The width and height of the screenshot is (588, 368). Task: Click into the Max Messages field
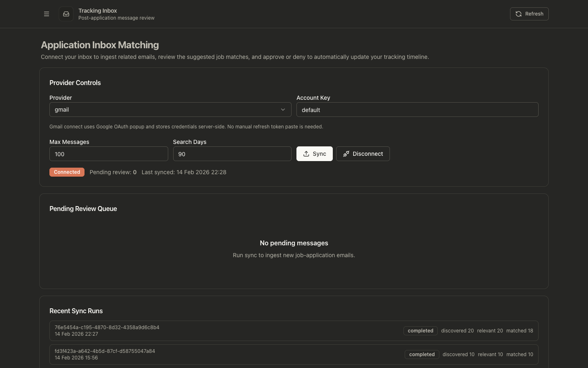coord(109,154)
